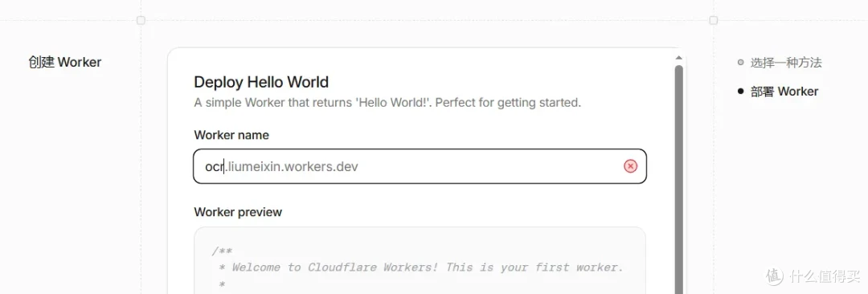This screenshot has height=294, width=868.
Task: Select the 部署 Worker step
Action: pyautogui.click(x=784, y=92)
